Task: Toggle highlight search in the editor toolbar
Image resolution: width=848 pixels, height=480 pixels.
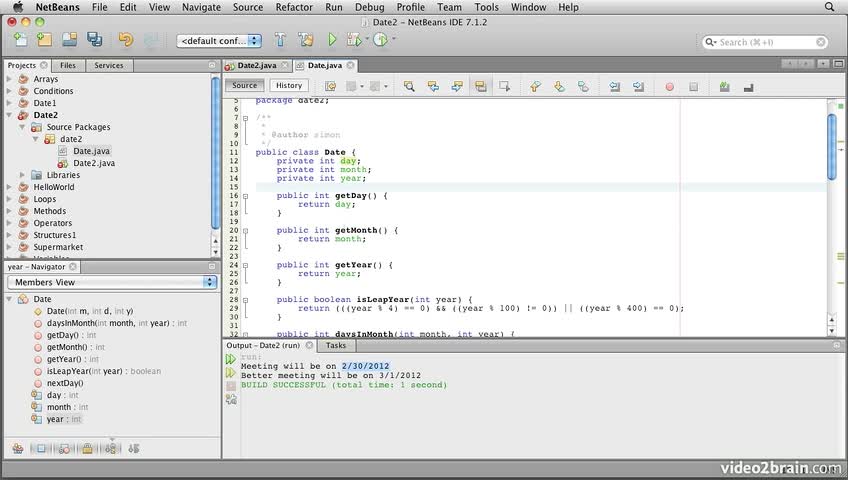Action: 481,86
